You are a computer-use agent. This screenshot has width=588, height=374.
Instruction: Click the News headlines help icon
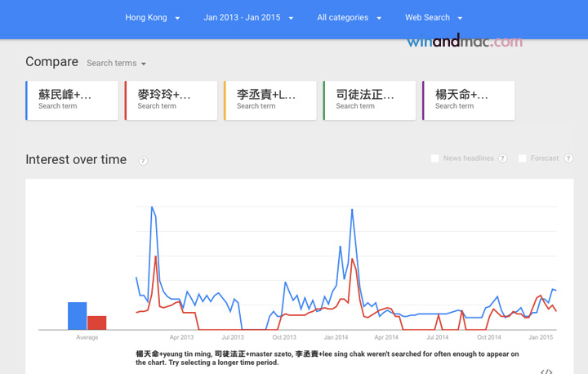(502, 158)
